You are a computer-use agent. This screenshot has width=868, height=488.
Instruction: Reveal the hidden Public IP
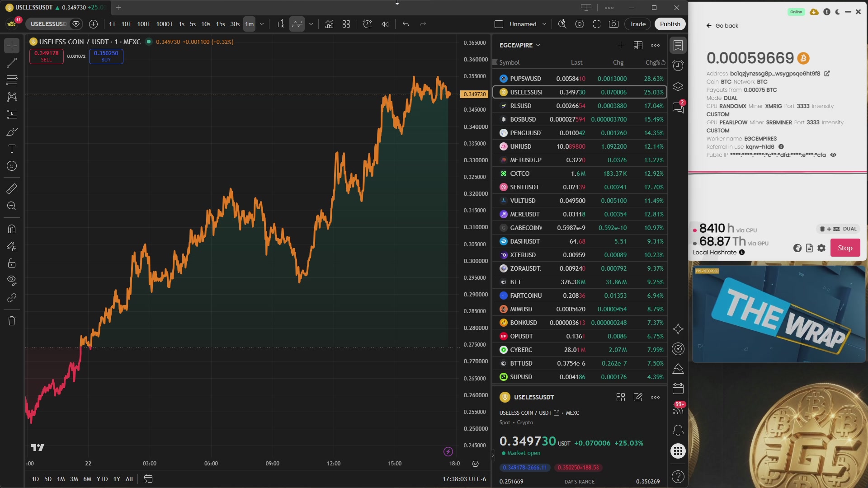click(833, 155)
